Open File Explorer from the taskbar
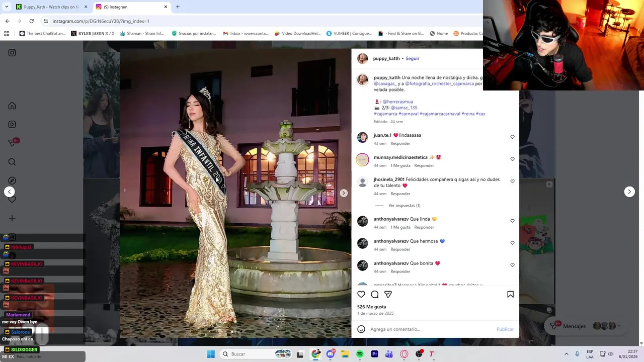The height and width of the screenshot is (362, 644). [x=345, y=354]
